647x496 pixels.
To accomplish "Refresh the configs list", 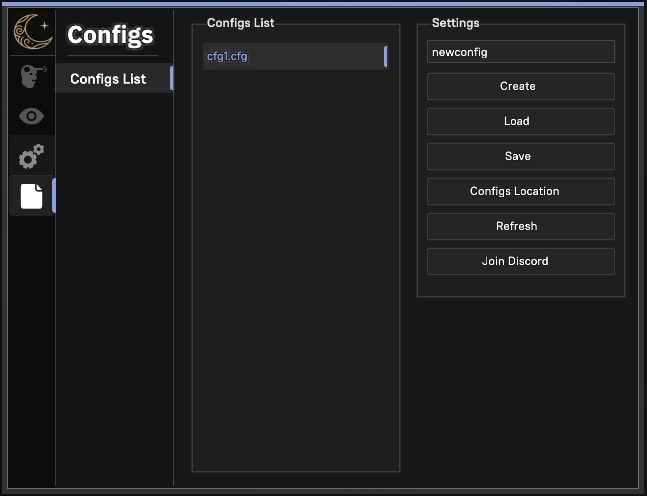I will pos(520,226).
